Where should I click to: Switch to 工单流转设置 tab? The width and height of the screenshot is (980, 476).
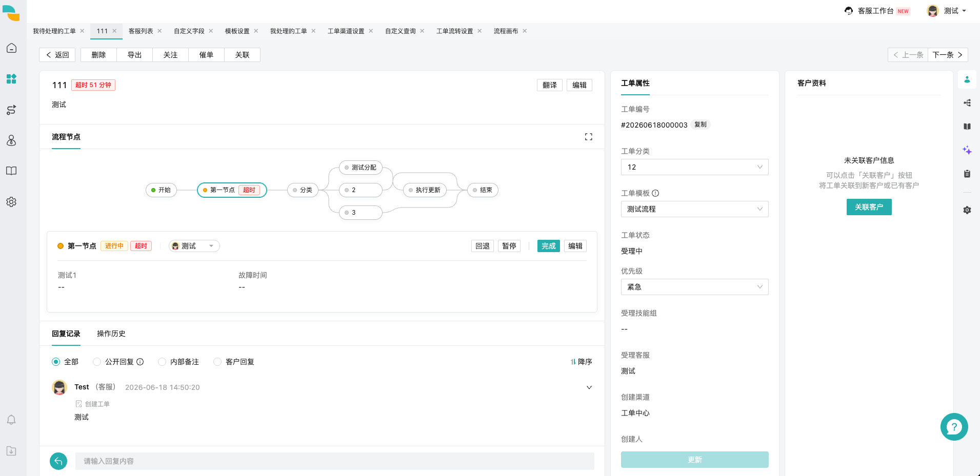455,31
